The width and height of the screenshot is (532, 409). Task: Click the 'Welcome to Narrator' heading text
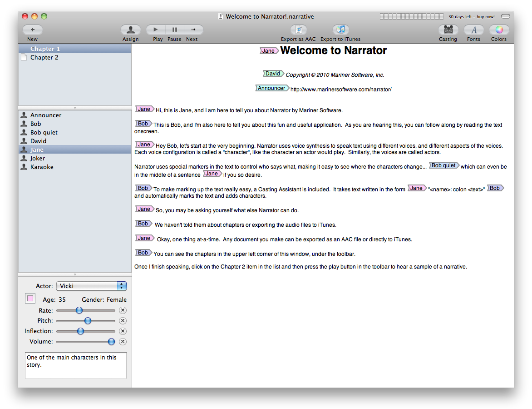[x=334, y=50]
